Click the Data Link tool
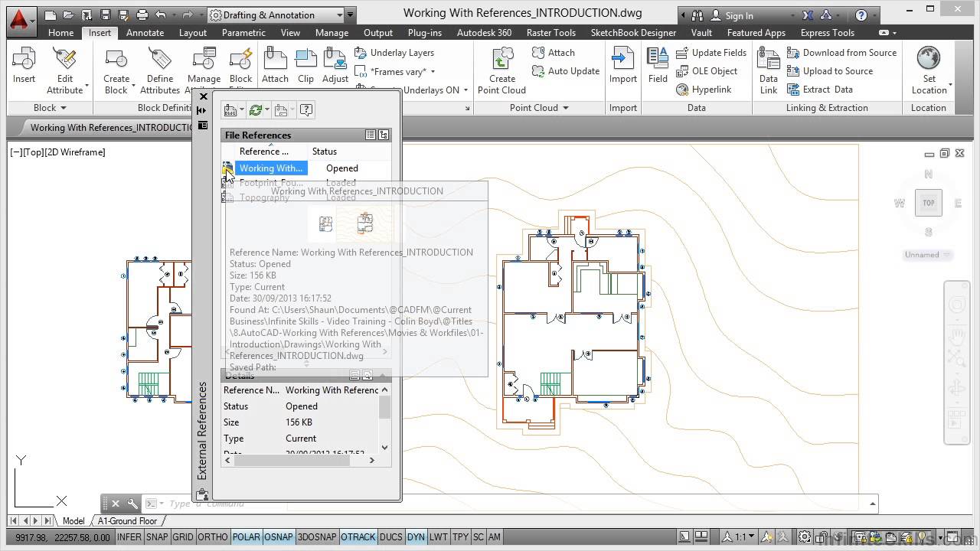Screen dimensions: 980x551 coord(769,70)
